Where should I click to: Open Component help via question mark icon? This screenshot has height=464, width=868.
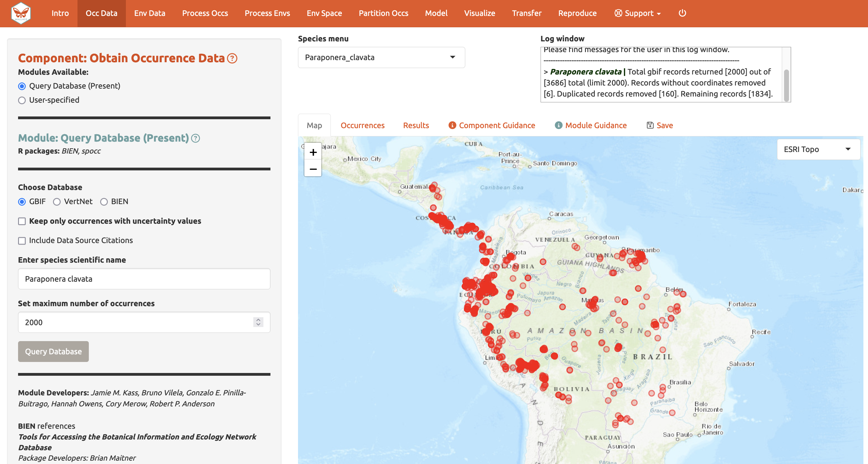tap(232, 58)
